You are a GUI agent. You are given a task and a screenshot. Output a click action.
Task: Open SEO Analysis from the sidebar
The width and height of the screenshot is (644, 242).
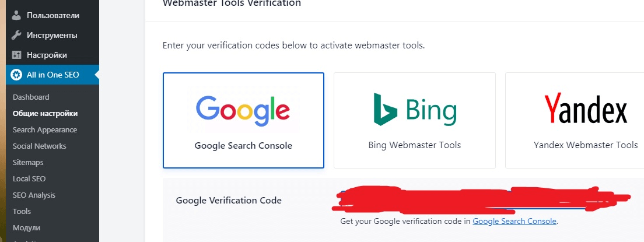pos(34,195)
